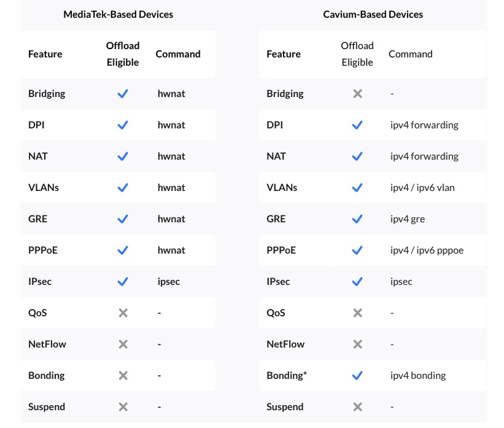The width and height of the screenshot is (504, 428).
Task: Click the MediaTek GRE checkmark icon
Action: [x=123, y=219]
